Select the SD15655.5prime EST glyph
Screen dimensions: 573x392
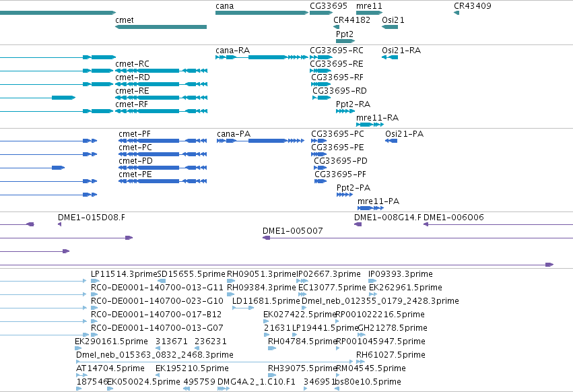tap(161, 281)
